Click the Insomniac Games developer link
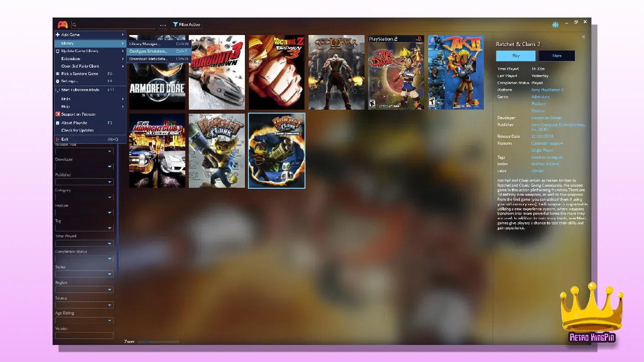 (x=546, y=118)
